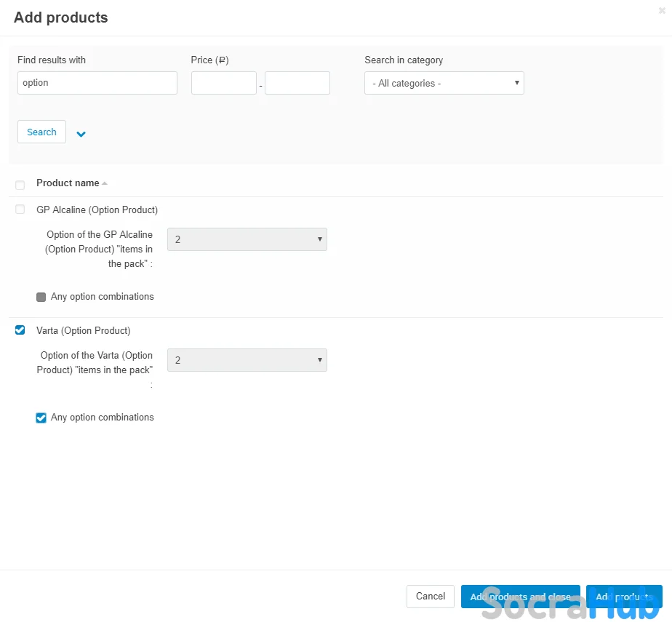Toggle GP Alcaline Any option combinations
The width and height of the screenshot is (672, 622).
(41, 297)
